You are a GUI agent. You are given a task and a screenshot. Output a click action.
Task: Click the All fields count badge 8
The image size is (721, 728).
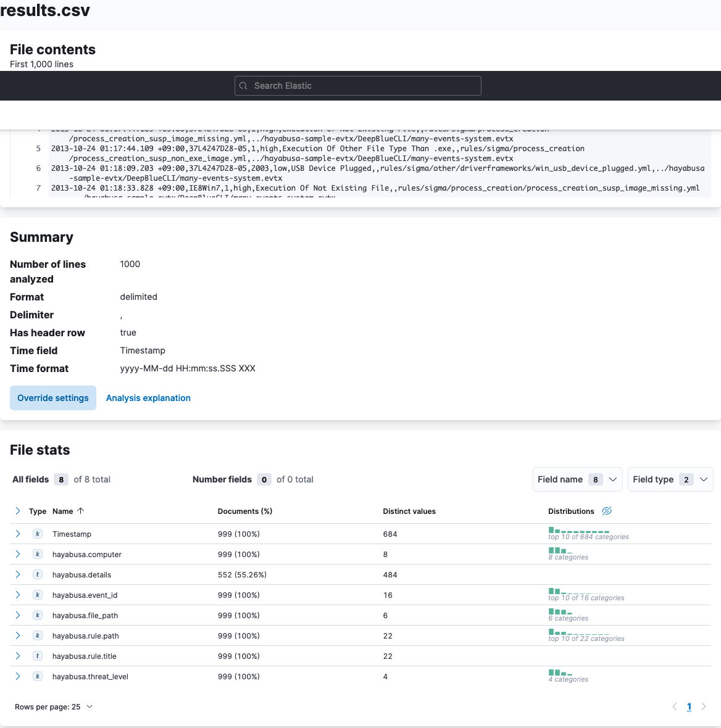coord(61,479)
